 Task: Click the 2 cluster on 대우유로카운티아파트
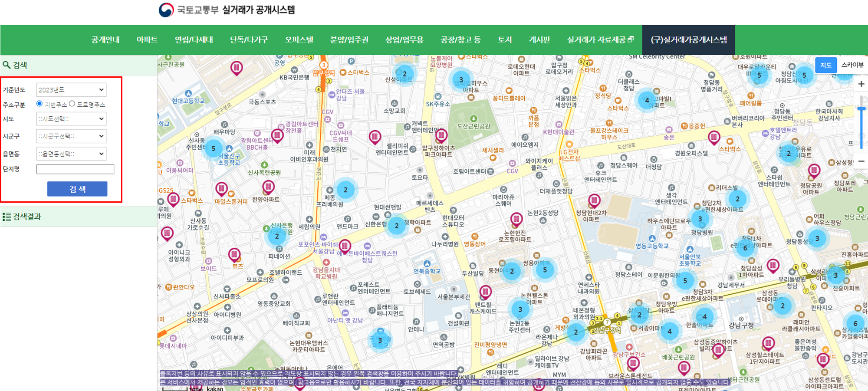click(x=789, y=153)
